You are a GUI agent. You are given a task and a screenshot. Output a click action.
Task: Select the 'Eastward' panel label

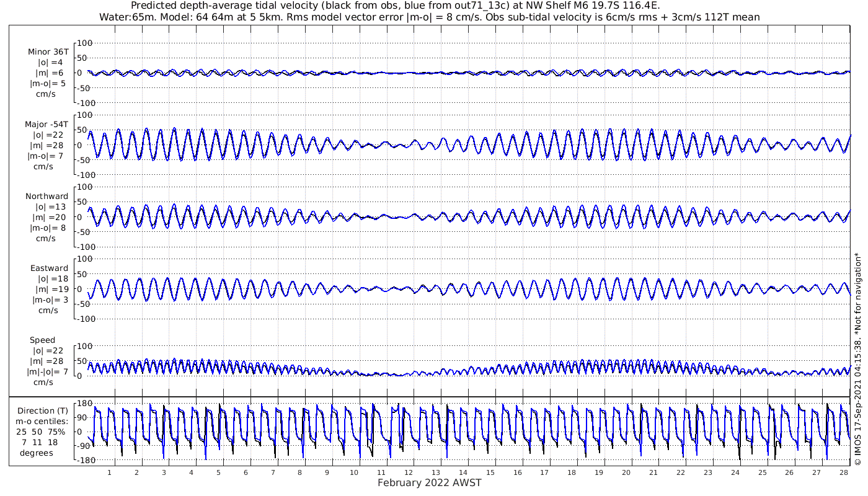pos(50,268)
